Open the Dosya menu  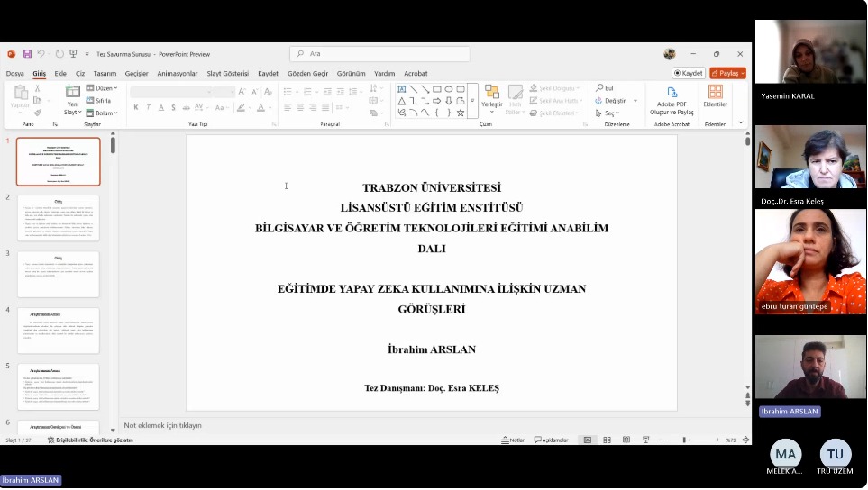tap(15, 74)
